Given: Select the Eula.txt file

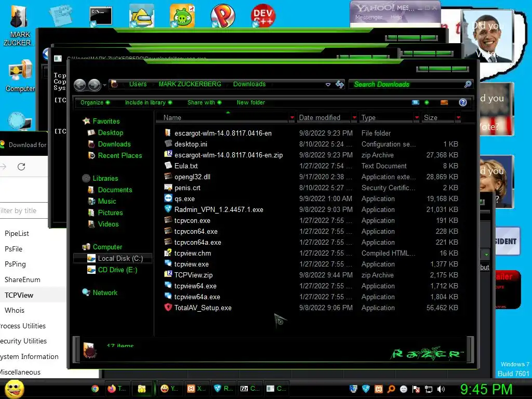Looking at the screenshot, I should (186, 166).
